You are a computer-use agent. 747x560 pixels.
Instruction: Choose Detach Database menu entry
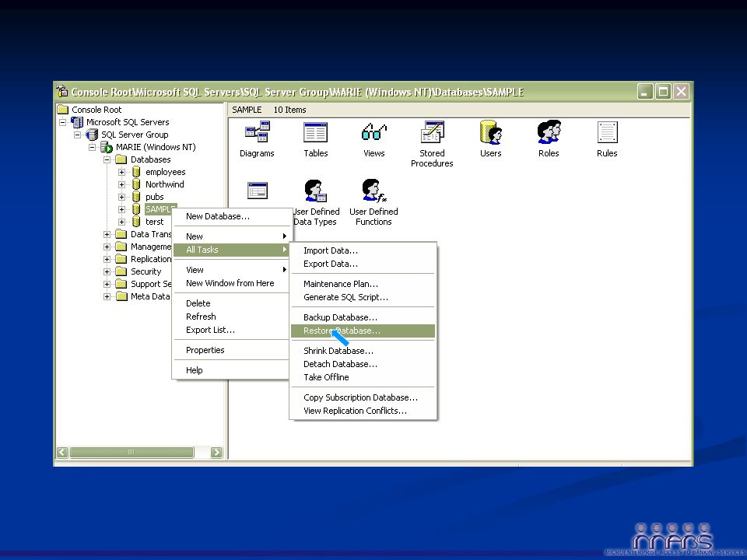[x=363, y=364]
